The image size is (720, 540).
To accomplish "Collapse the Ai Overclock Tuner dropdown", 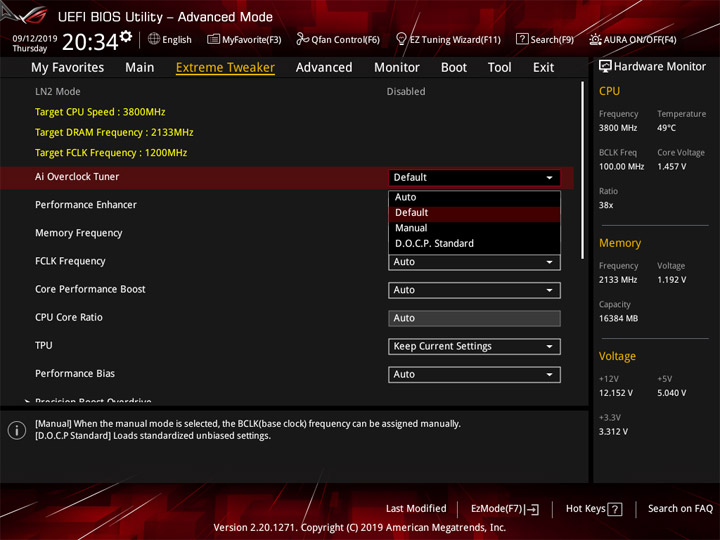I will 474,178.
